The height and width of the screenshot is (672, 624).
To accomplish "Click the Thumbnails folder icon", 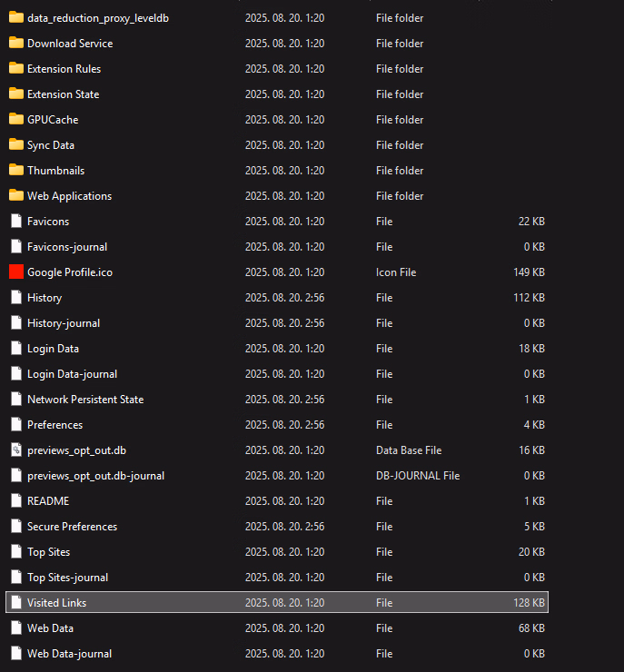I will 15,170.
